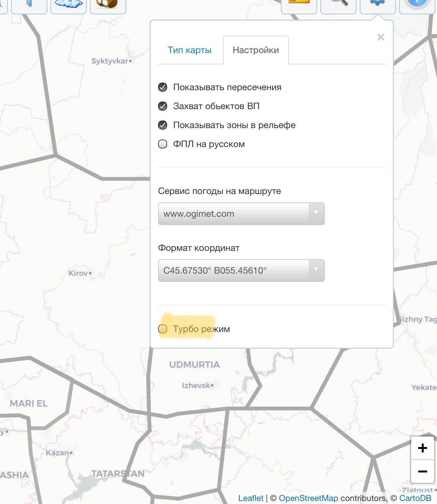
Task: Open the OpenStreetMap attribution link
Action: click(x=308, y=498)
